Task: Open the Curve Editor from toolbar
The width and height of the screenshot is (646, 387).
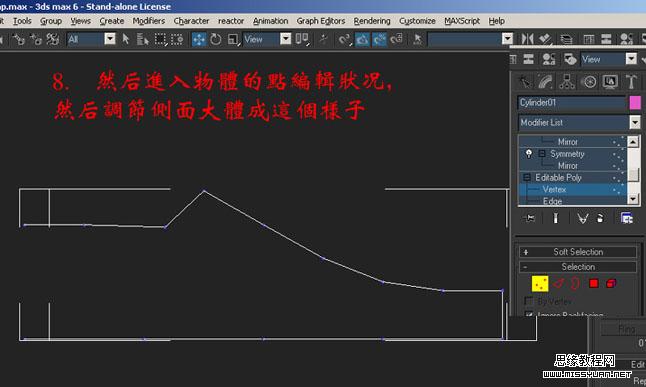Action: coord(589,39)
